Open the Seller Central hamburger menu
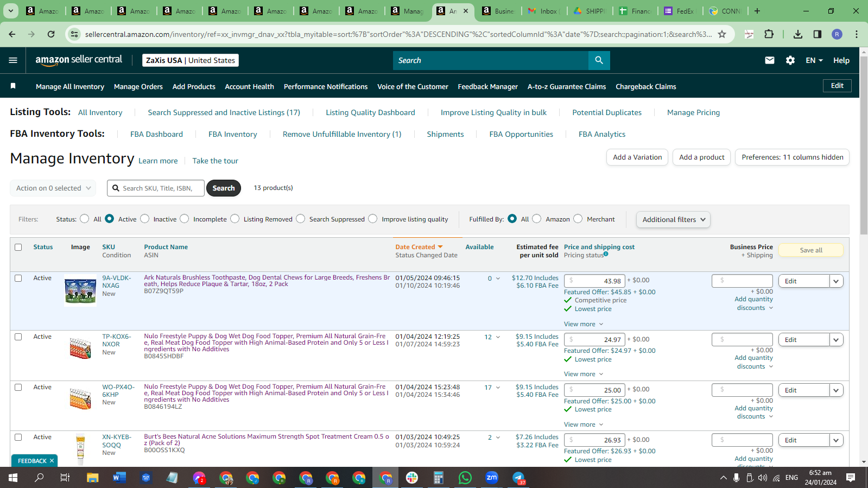Viewport: 868px width, 488px height. (13, 60)
